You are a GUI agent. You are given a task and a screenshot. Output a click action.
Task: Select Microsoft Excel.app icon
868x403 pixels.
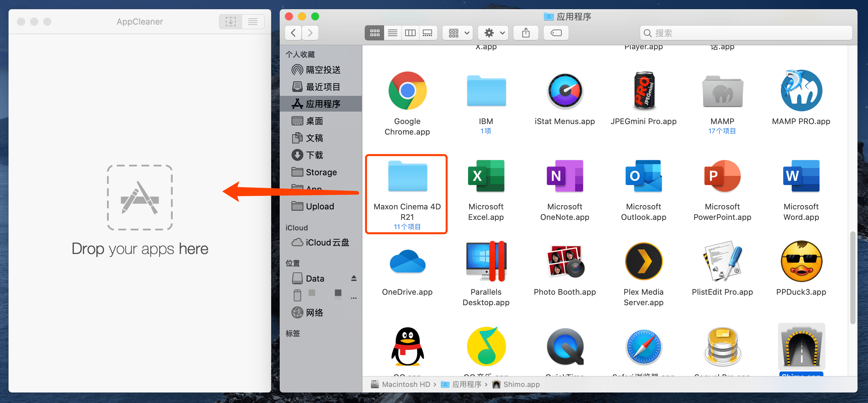pyautogui.click(x=486, y=176)
